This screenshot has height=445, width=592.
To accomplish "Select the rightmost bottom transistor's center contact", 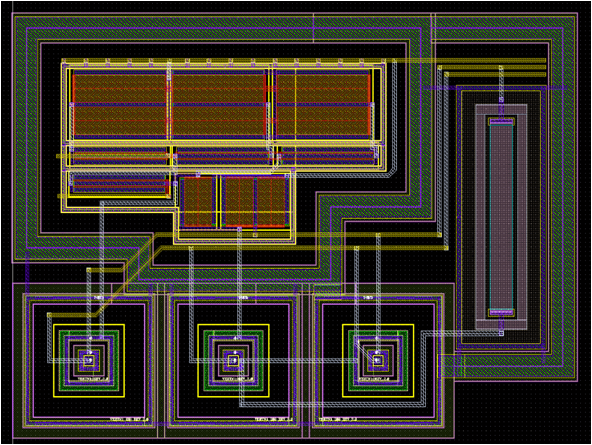I will click(378, 360).
